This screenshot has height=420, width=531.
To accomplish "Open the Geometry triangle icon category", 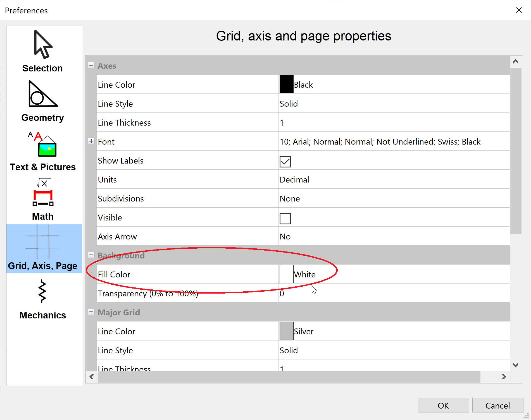I will point(43,94).
